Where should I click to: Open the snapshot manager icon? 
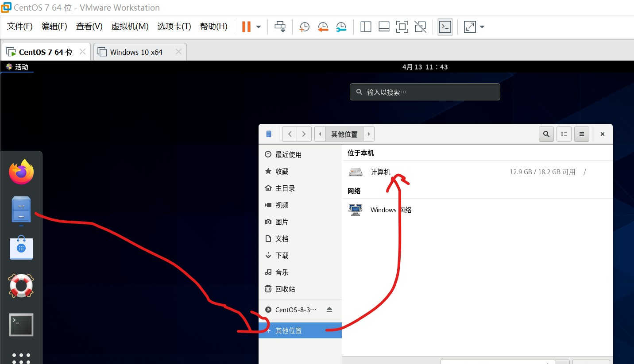click(x=341, y=27)
